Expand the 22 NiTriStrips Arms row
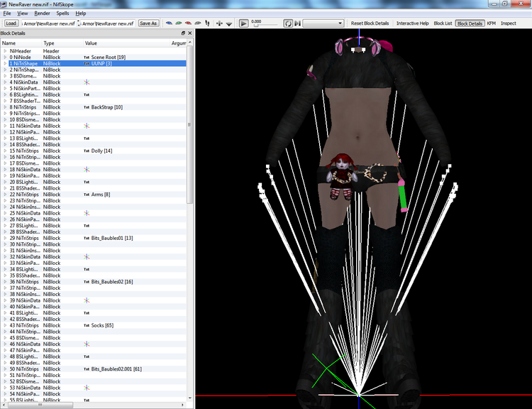The height and width of the screenshot is (409, 532). tap(5, 195)
